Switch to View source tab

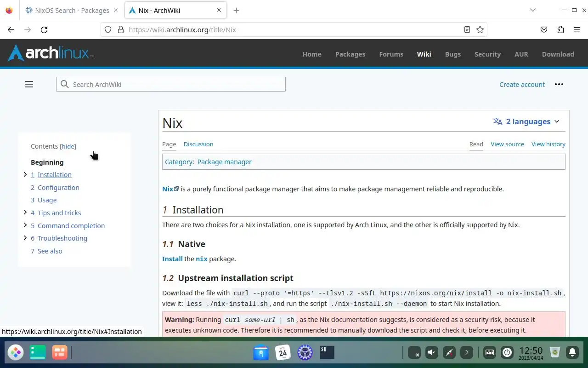pyautogui.click(x=507, y=144)
